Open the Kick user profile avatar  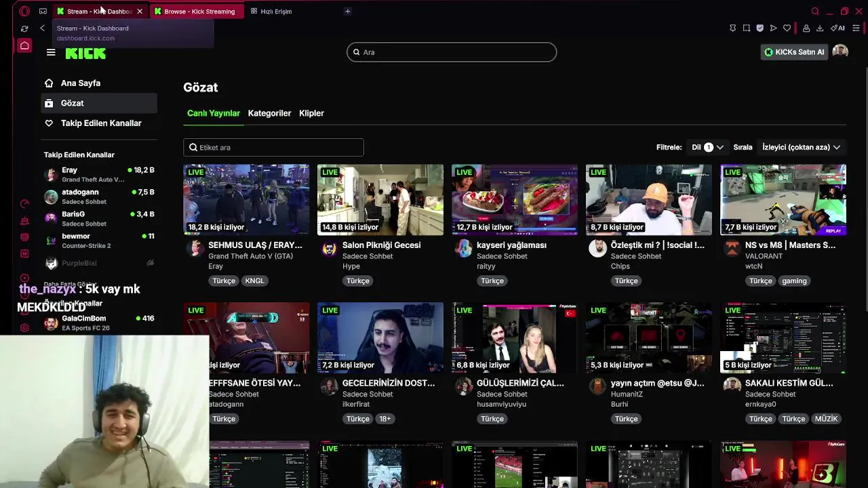(840, 52)
